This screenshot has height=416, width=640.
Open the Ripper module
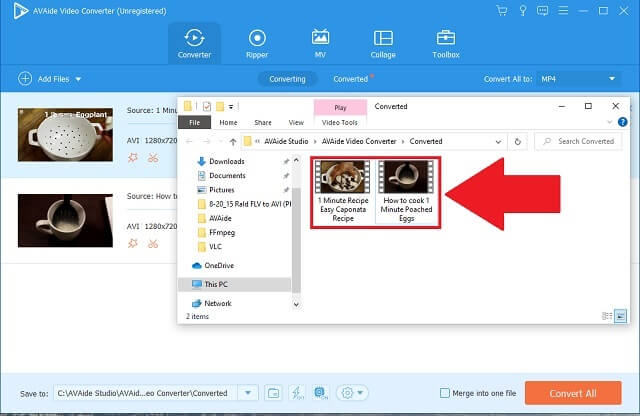pyautogui.click(x=256, y=43)
